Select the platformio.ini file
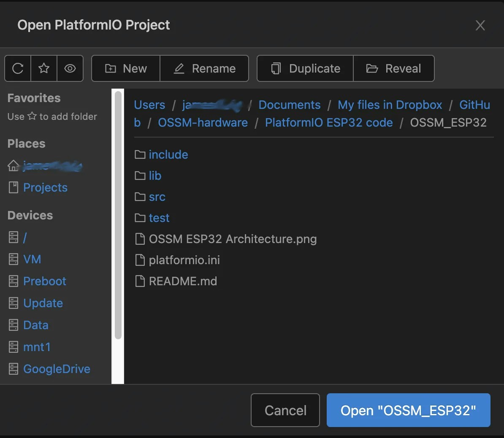This screenshot has height=438, width=504. tap(184, 260)
